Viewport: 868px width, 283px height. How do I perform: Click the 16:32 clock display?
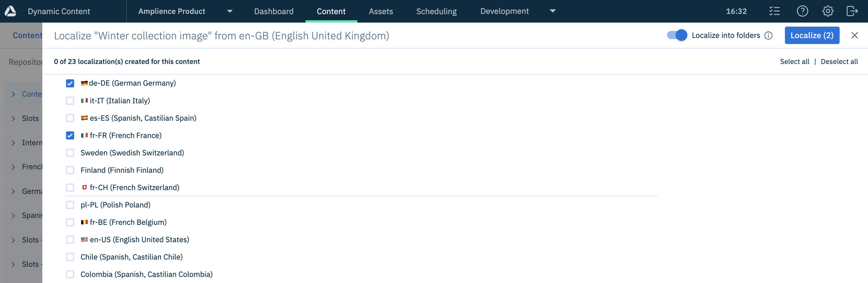tap(736, 11)
